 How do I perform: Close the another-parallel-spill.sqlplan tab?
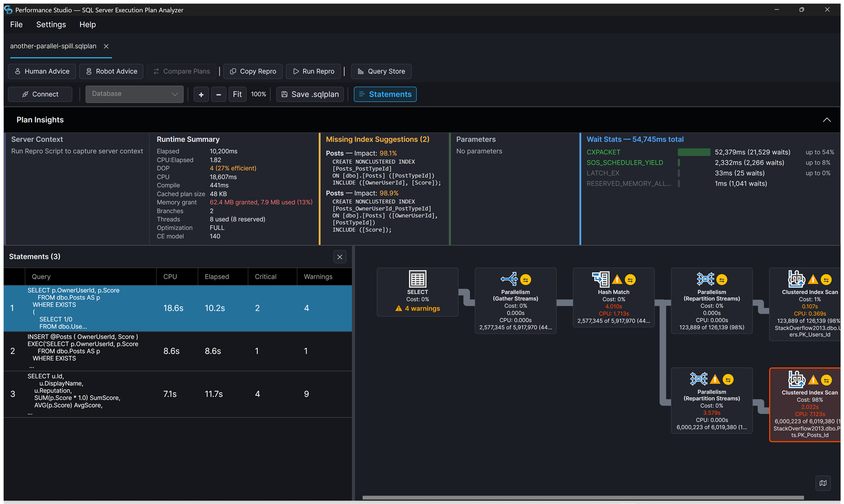tap(106, 46)
